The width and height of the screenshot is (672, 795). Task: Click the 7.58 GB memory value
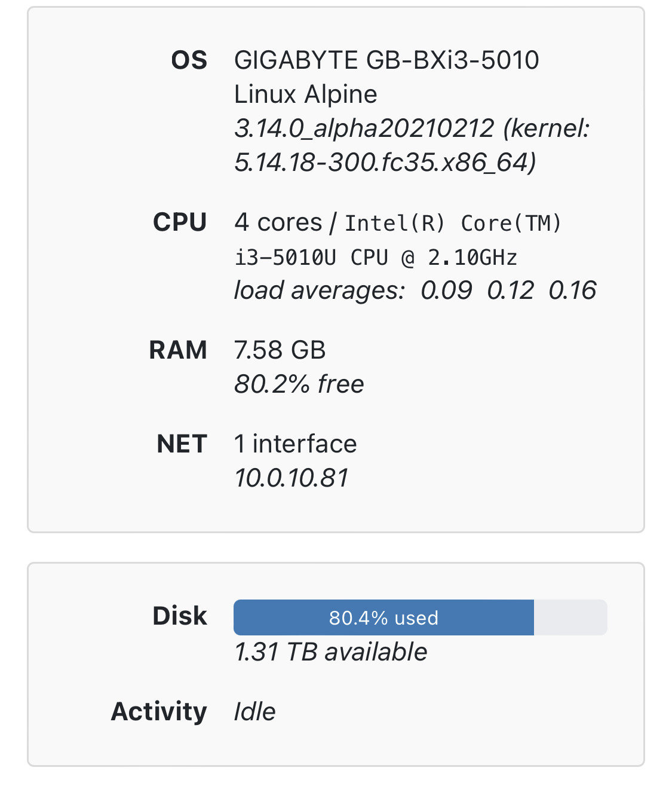coord(280,350)
